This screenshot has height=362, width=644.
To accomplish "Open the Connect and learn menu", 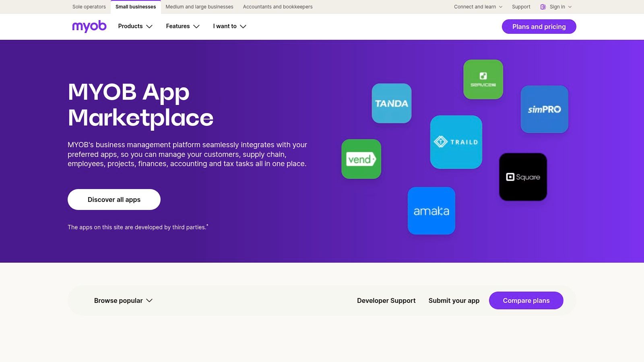I will (x=478, y=7).
